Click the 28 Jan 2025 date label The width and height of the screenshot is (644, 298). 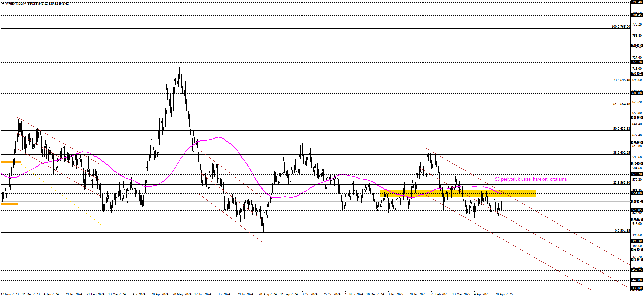click(418, 294)
